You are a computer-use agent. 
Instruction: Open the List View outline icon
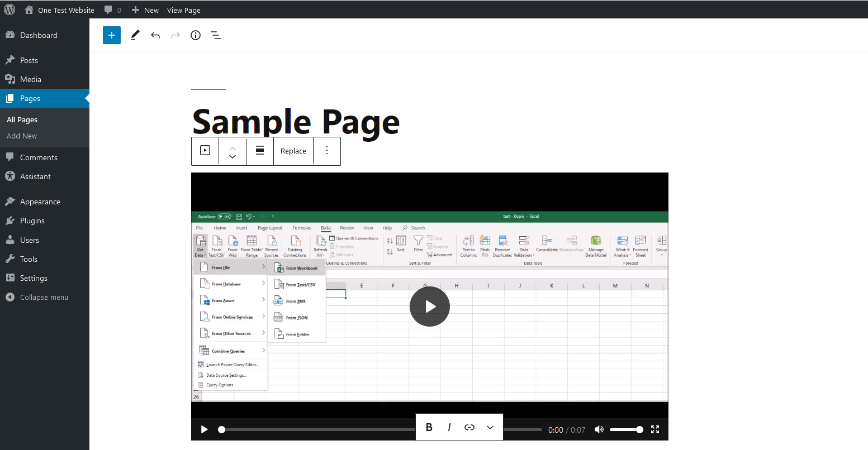(216, 35)
